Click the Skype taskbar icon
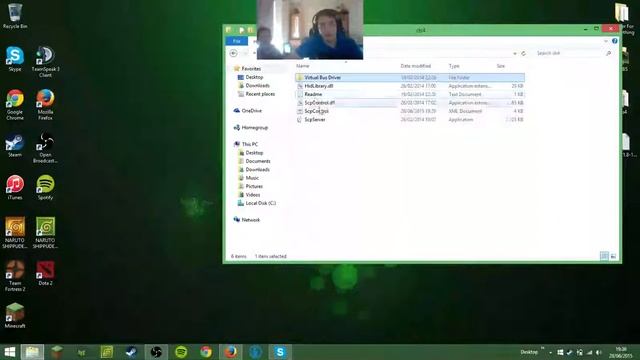 click(x=280, y=352)
